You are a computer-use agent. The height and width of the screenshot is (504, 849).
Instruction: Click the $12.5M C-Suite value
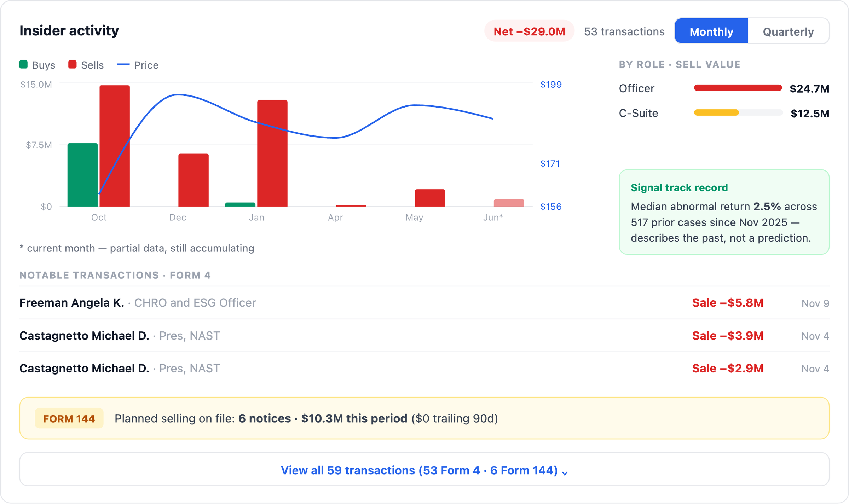coord(810,113)
